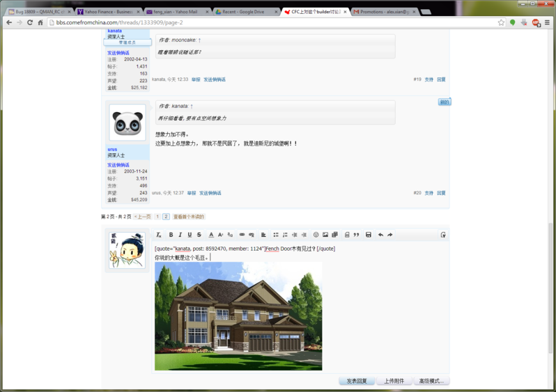Click the house image in the editor
The image size is (556, 392).
(x=238, y=316)
